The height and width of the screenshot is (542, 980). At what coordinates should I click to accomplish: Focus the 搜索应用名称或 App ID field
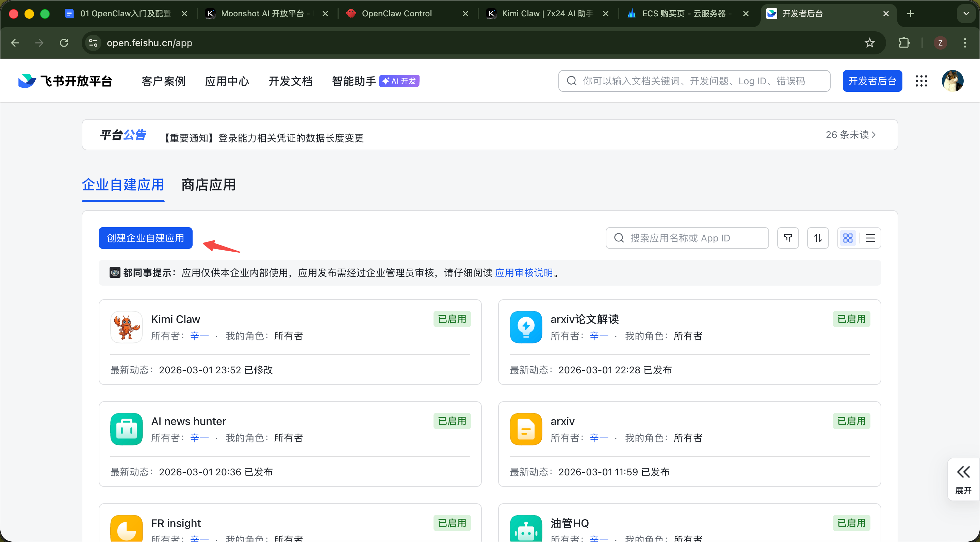click(x=687, y=238)
